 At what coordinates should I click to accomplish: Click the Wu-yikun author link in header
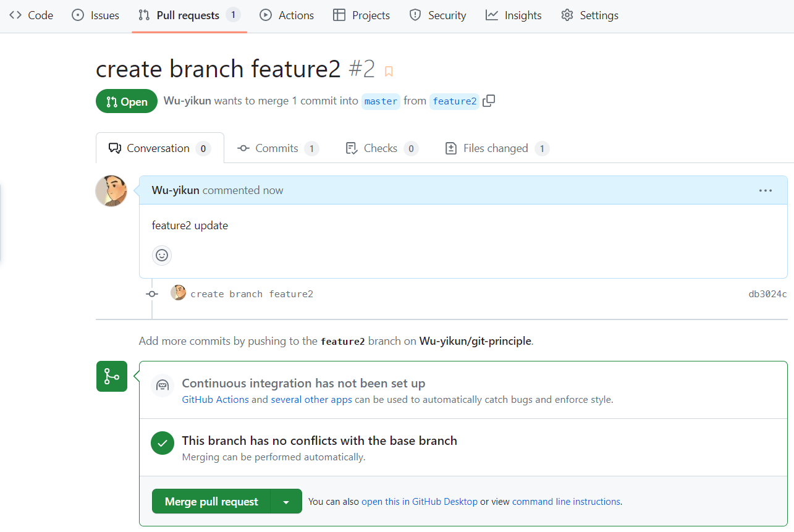click(x=187, y=101)
